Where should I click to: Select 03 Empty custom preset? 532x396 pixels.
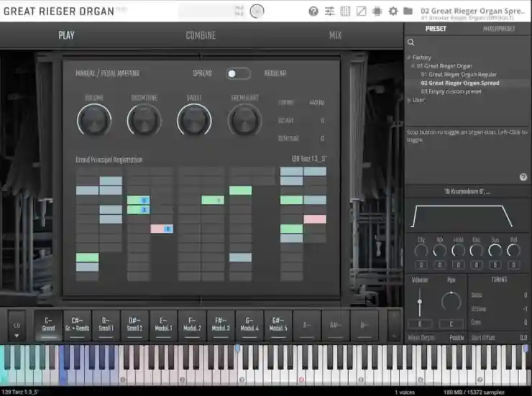(x=451, y=91)
